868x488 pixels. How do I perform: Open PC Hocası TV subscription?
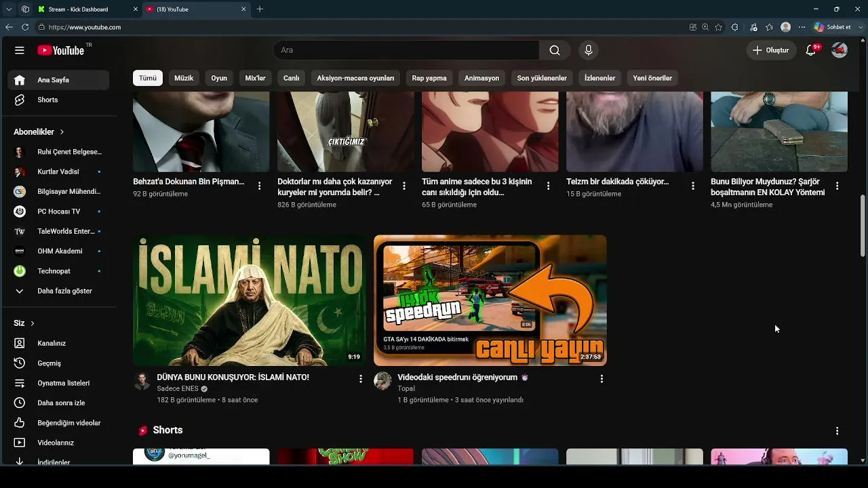(x=58, y=211)
